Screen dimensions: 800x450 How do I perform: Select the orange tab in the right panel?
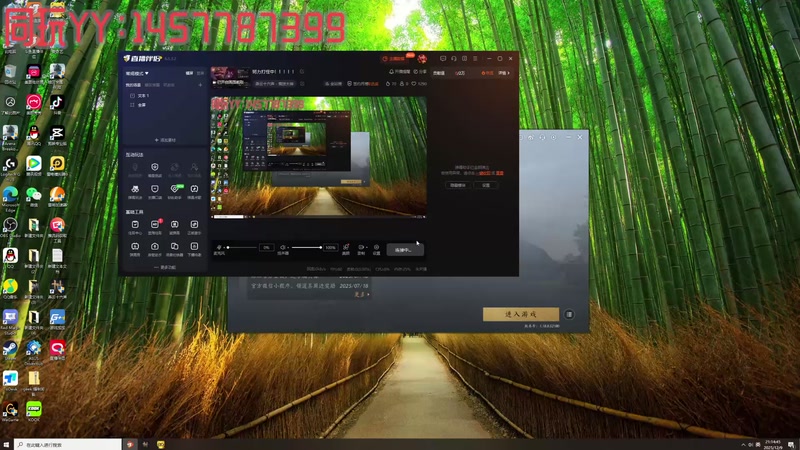click(x=488, y=73)
